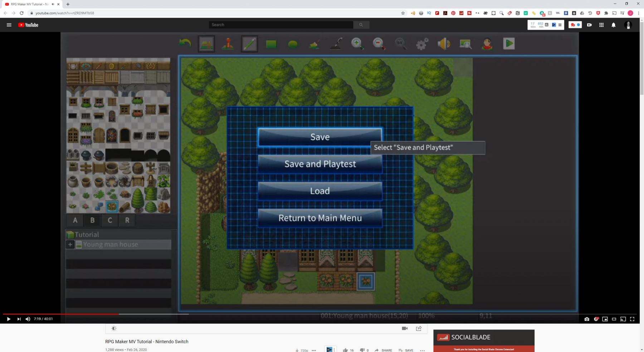
Task: Take a video screenshot with the camera icon
Action: coord(587,319)
